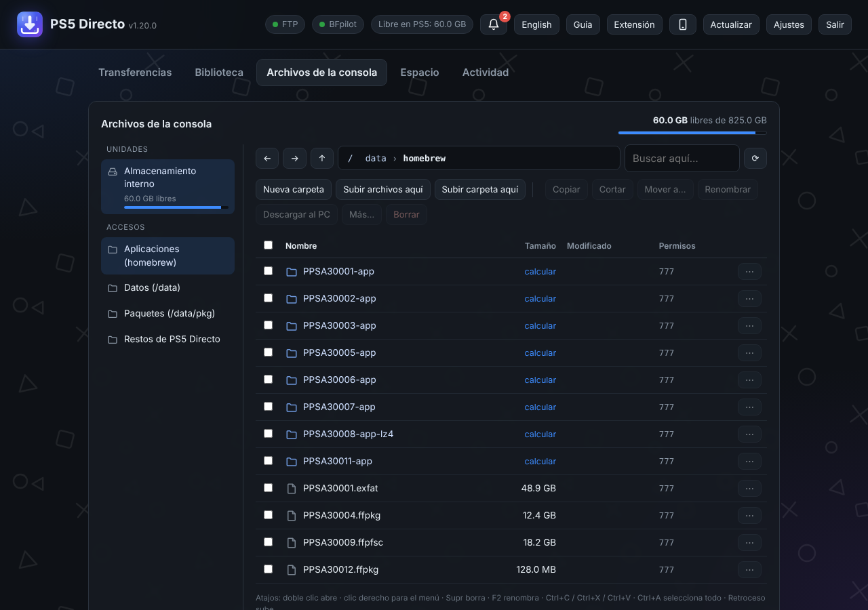Click the PS5 Directo download logo
Image resolution: width=868 pixels, height=610 pixels.
click(30, 24)
